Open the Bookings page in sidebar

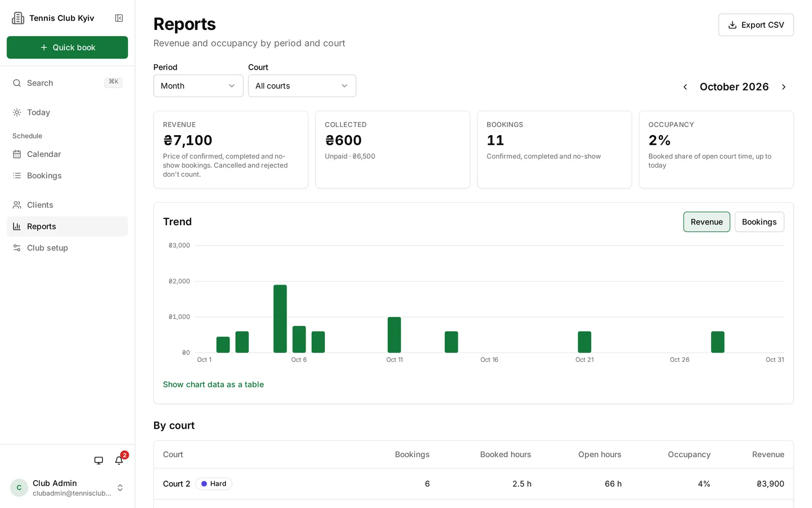click(67, 176)
